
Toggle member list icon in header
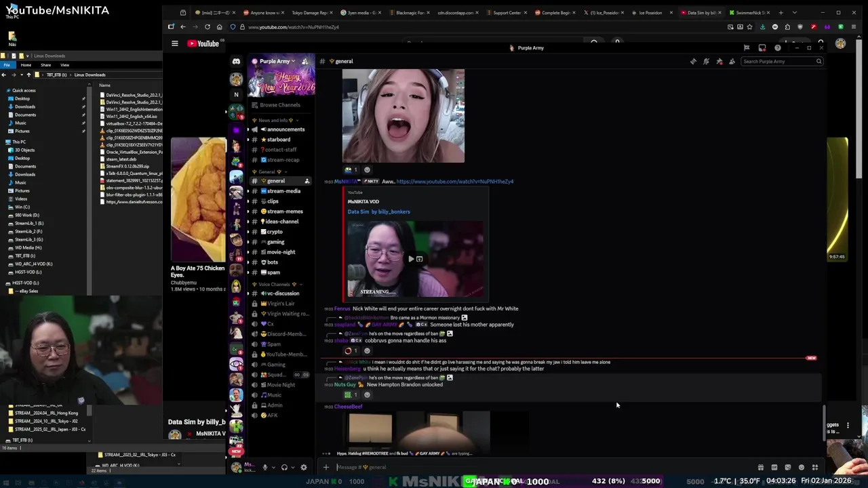pos(732,62)
